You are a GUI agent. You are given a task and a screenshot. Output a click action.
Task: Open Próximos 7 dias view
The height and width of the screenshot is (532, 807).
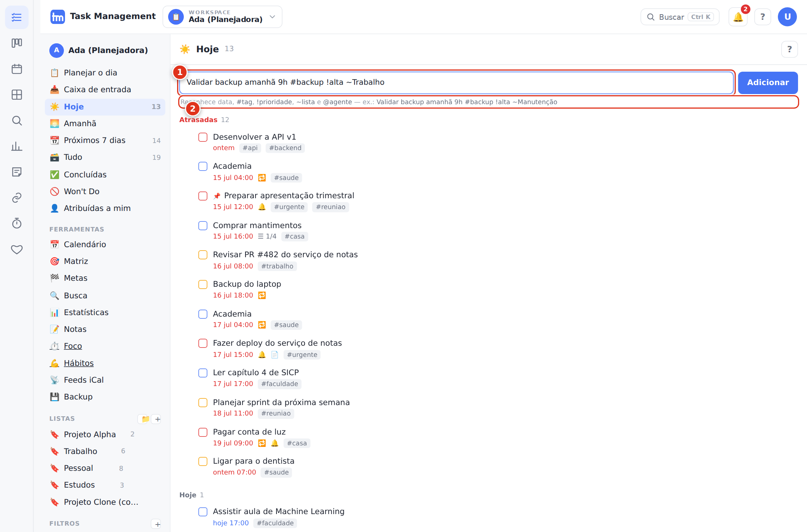point(105,140)
